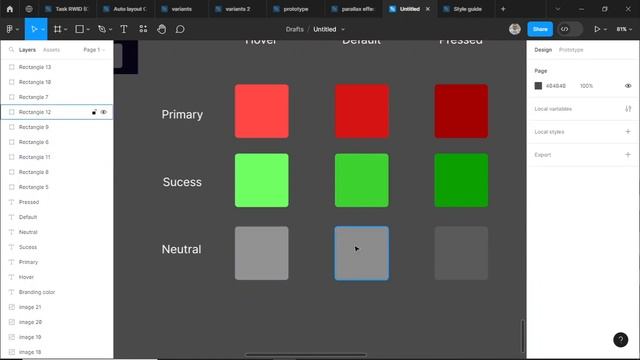
Task: Open the Assets panel tab
Action: pyautogui.click(x=51, y=50)
